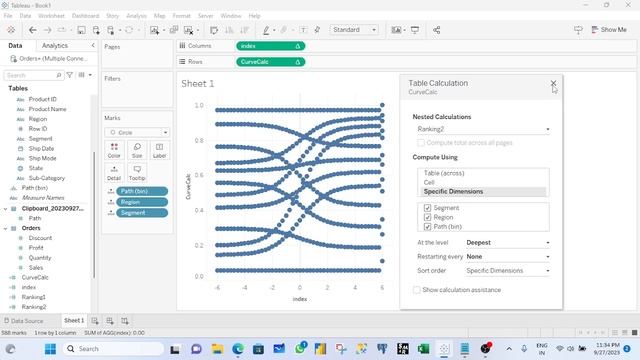640x360 pixels.
Task: Open the Worksheet menu
Action: 51,16
